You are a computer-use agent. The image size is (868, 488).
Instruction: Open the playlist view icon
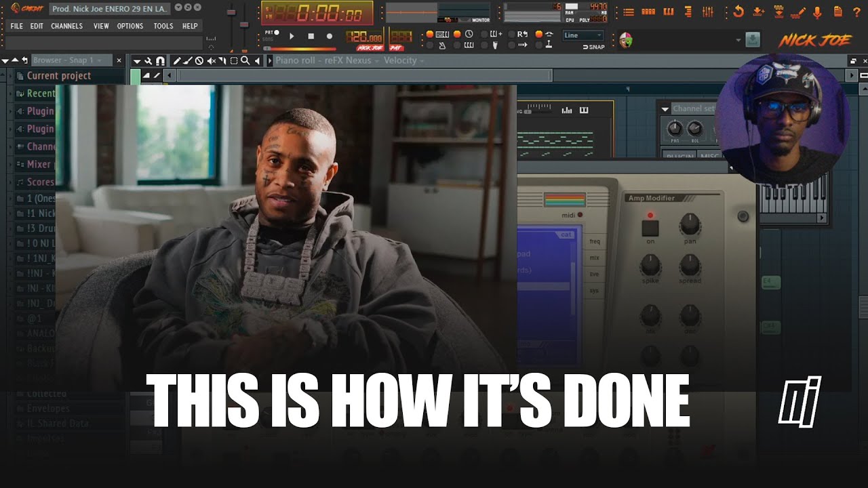click(629, 12)
